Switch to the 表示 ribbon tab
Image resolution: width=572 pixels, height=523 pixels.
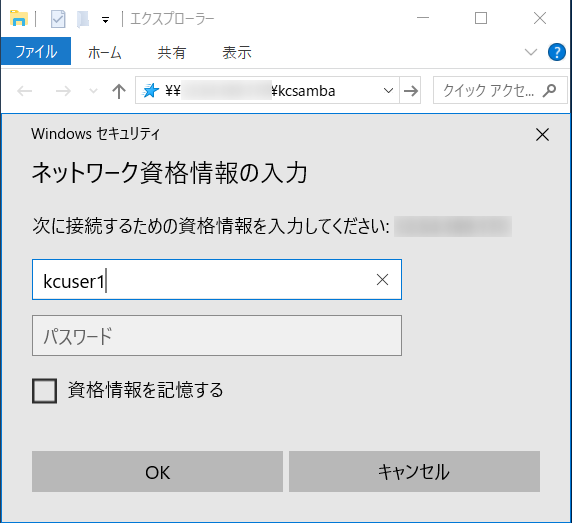(x=237, y=53)
